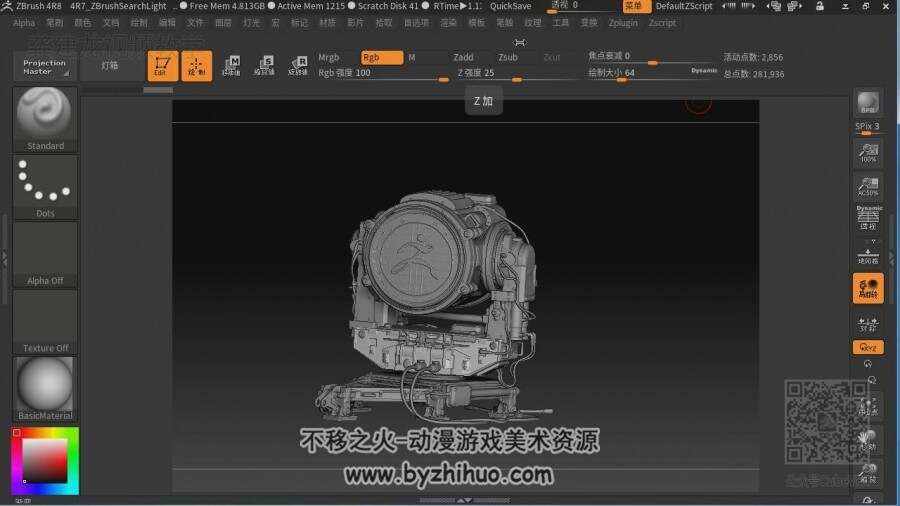Open the 材质 material menu

click(327, 23)
